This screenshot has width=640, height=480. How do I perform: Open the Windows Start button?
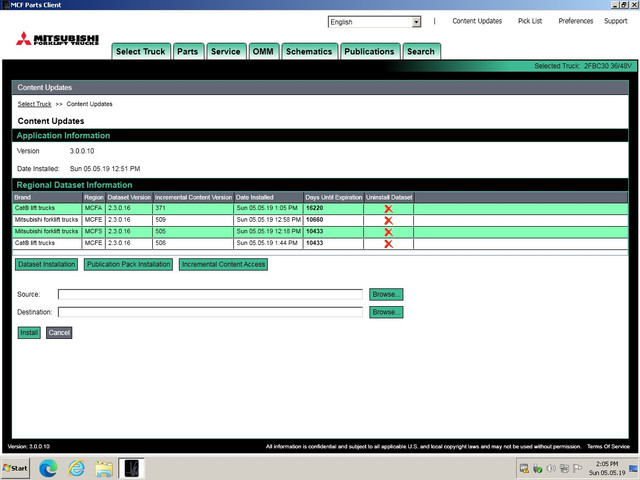tap(16, 468)
